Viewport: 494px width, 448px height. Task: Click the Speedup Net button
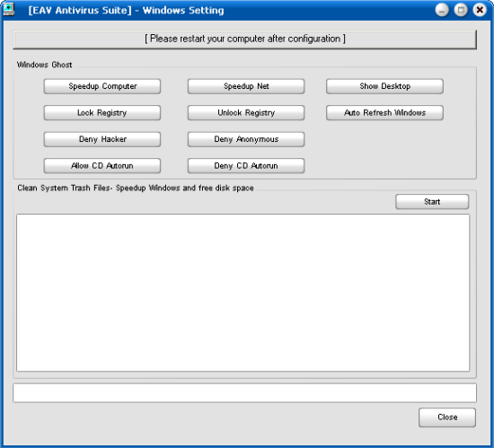246,86
